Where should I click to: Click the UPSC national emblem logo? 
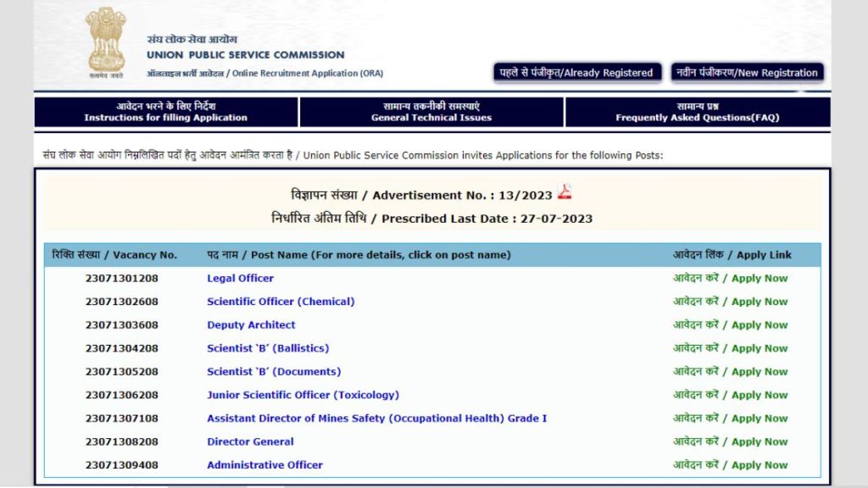point(106,42)
